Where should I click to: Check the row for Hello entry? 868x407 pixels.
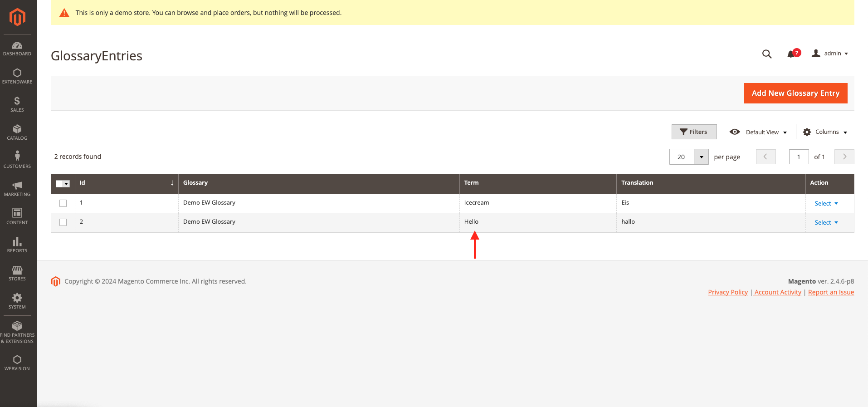click(63, 222)
